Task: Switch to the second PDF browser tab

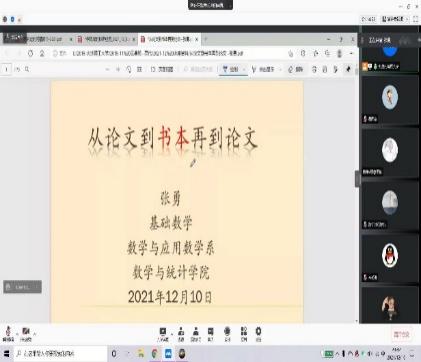Action: click(x=106, y=39)
